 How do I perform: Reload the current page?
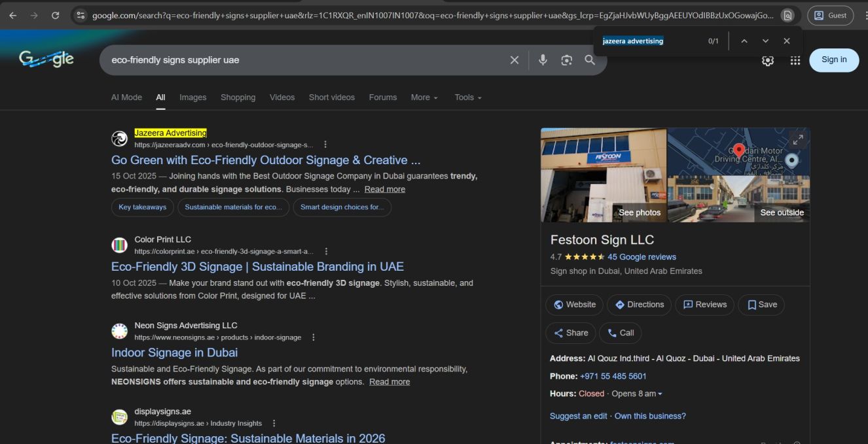point(55,15)
